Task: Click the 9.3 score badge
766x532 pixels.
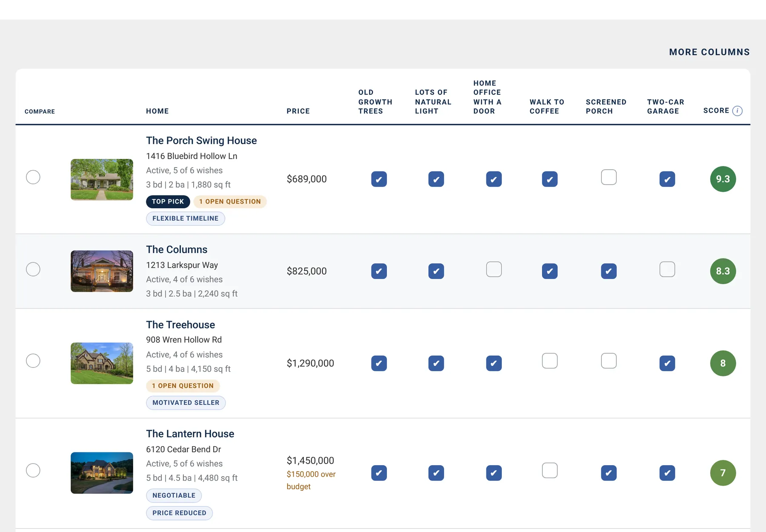Action: click(x=723, y=179)
